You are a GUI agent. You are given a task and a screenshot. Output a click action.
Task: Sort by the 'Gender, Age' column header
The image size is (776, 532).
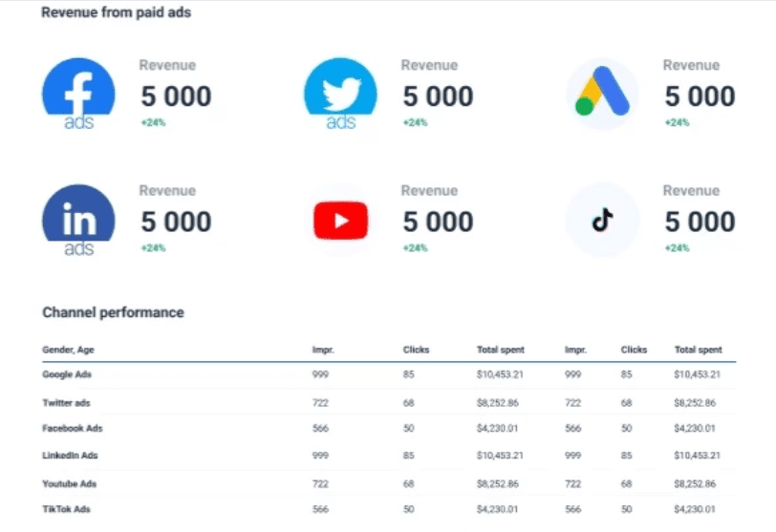pos(68,351)
